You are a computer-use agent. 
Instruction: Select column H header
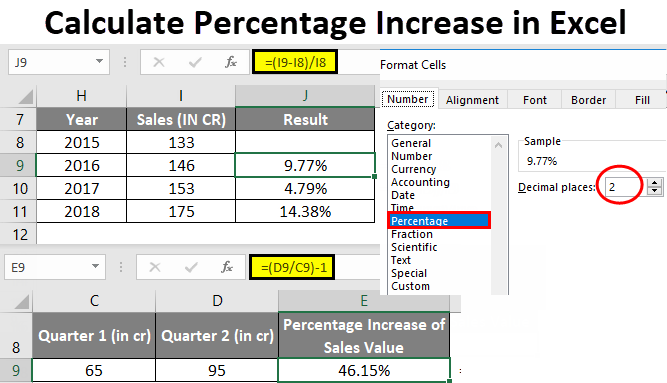pos(82,96)
